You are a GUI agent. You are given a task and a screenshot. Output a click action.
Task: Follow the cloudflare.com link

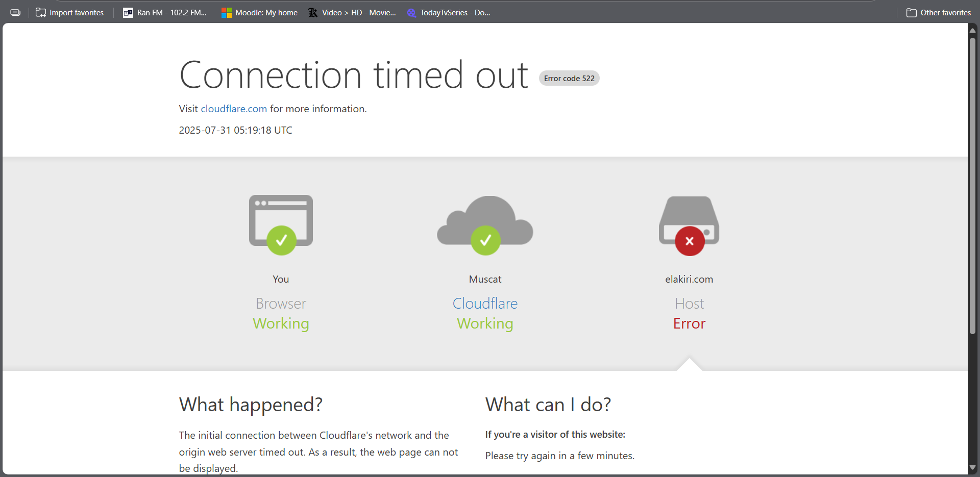[x=234, y=109]
